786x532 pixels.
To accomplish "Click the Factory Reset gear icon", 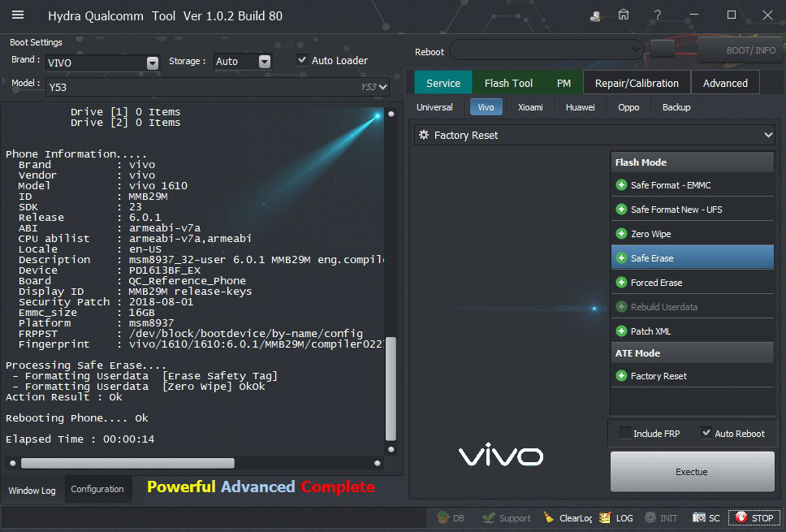I will (x=424, y=135).
